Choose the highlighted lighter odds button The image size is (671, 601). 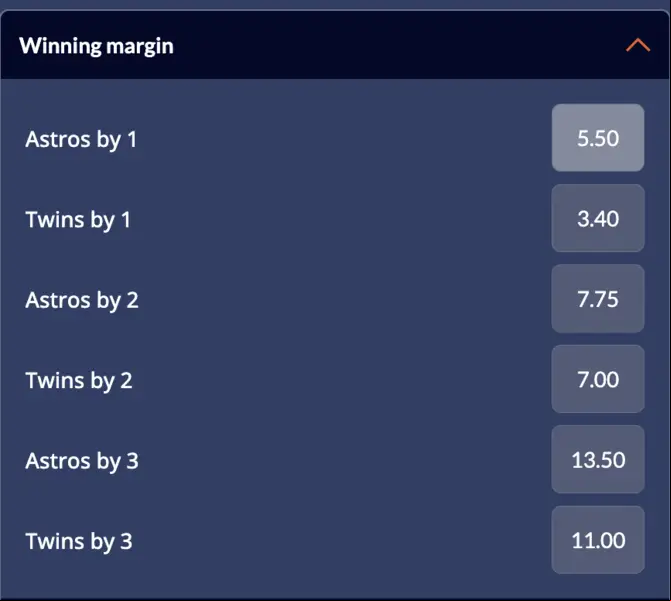598,138
